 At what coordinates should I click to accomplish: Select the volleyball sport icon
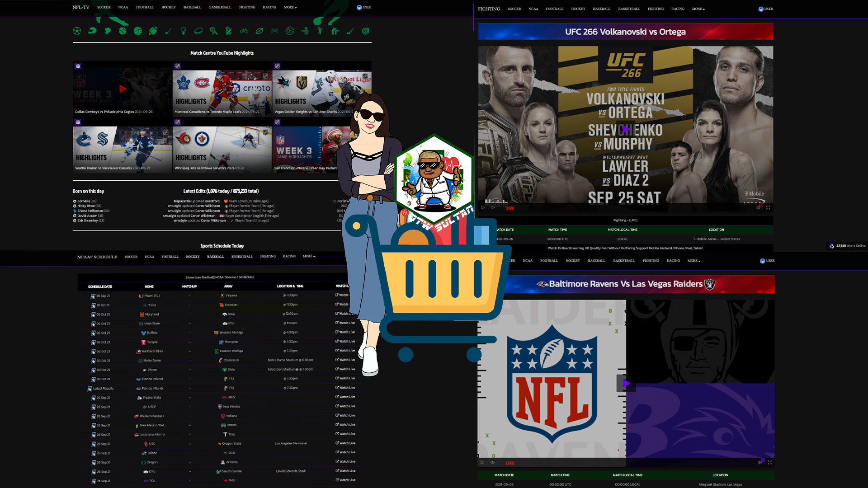coord(290,31)
